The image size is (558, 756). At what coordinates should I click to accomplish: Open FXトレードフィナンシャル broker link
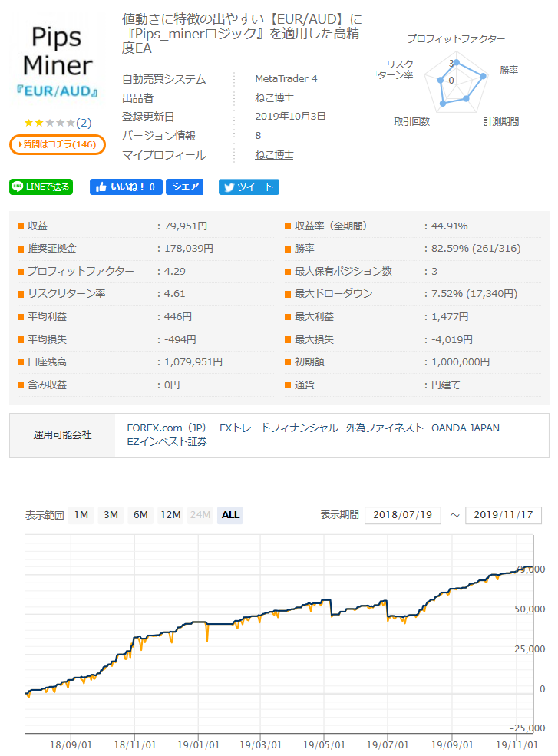tap(279, 428)
